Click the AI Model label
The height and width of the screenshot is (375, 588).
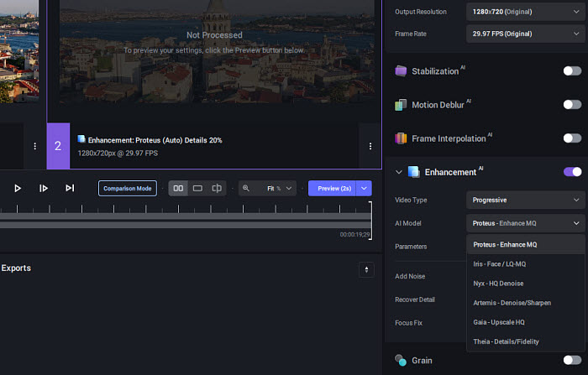408,223
